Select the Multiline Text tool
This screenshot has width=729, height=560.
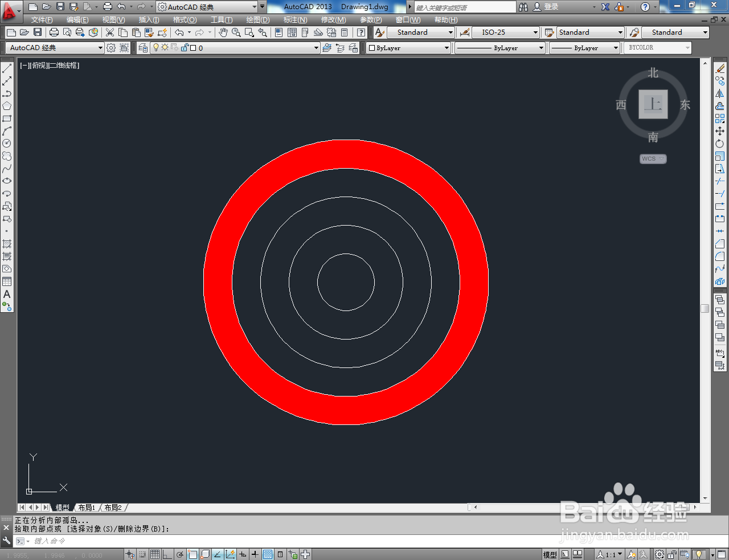(x=7, y=294)
